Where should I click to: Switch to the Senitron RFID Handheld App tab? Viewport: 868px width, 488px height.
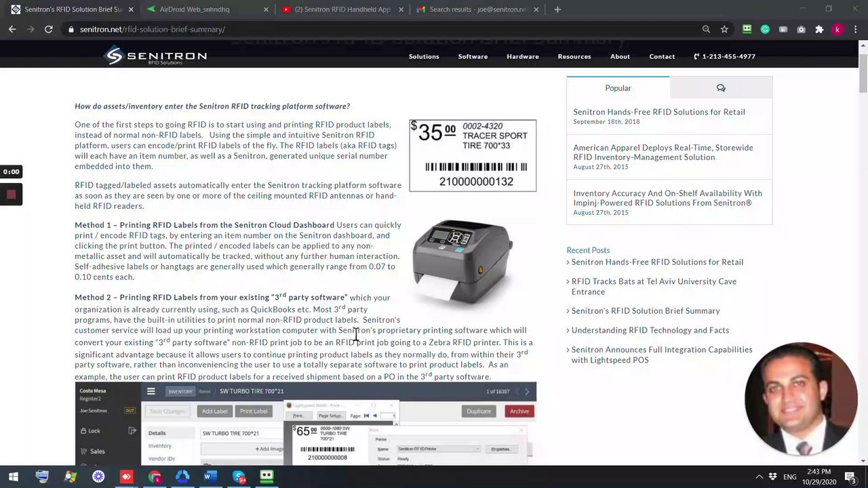coord(342,9)
